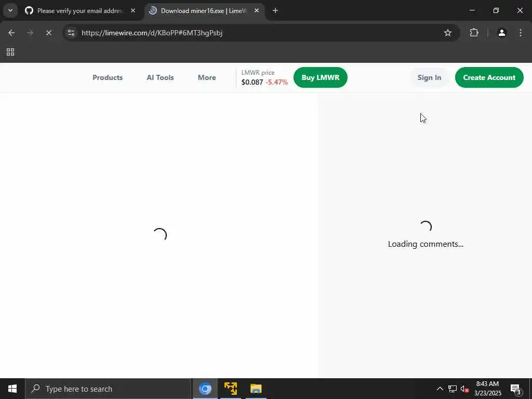Screen dimensions: 532x399
Task: Show hidden system tray icons
Action: pos(440,389)
